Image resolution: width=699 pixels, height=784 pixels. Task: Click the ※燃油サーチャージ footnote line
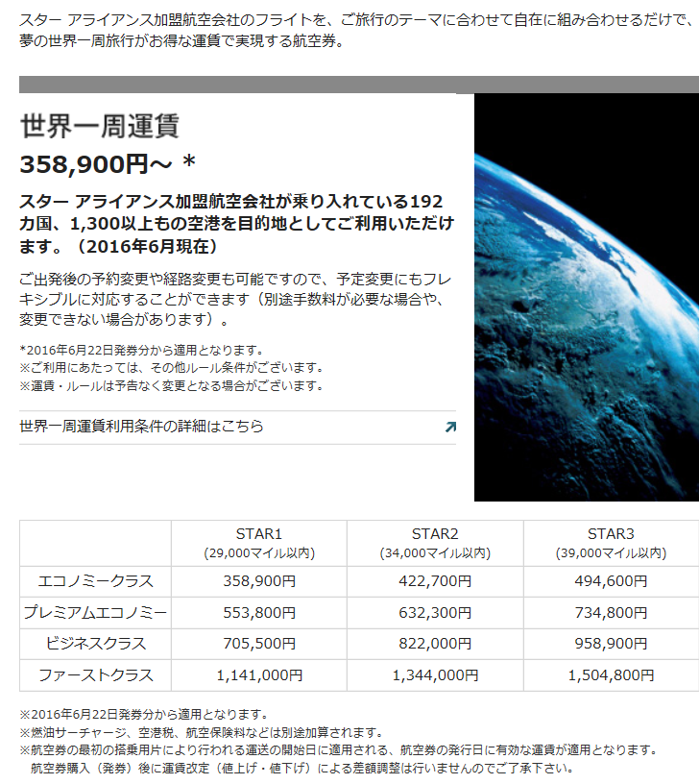[202, 732]
